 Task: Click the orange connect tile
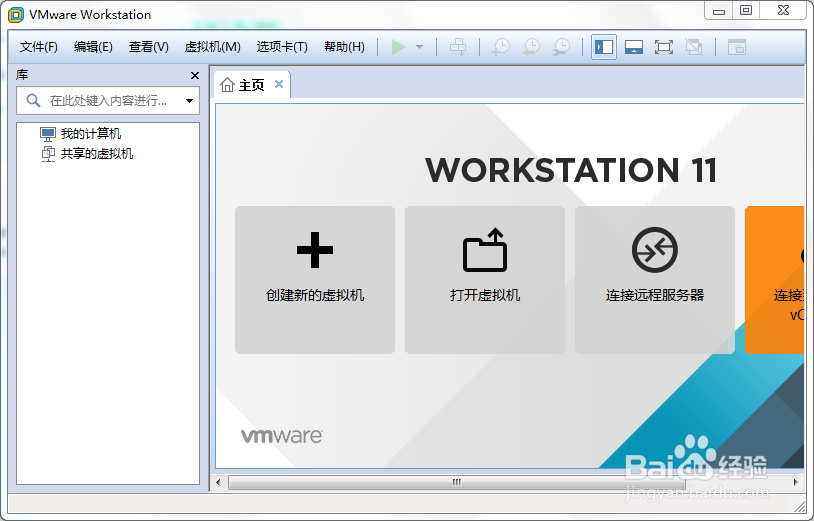click(x=775, y=280)
